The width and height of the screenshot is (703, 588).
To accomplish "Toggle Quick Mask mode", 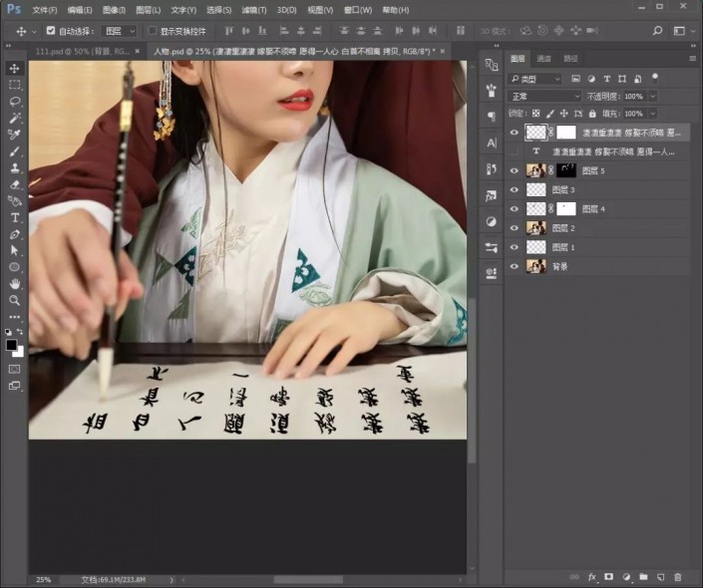I will point(14,369).
